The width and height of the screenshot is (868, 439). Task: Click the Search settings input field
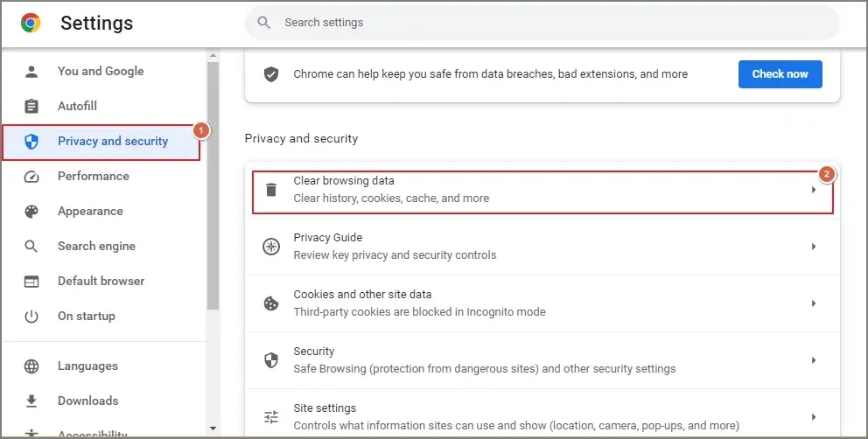point(542,23)
